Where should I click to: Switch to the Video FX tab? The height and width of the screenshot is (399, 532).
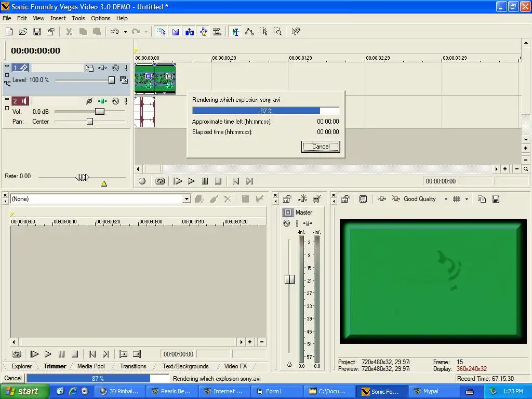pos(235,366)
